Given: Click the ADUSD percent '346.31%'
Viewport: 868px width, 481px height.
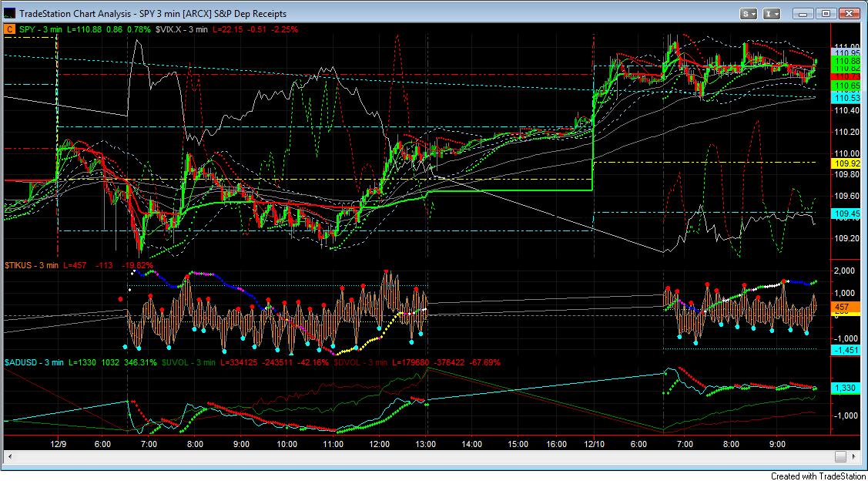Looking at the screenshot, I should pos(141,362).
